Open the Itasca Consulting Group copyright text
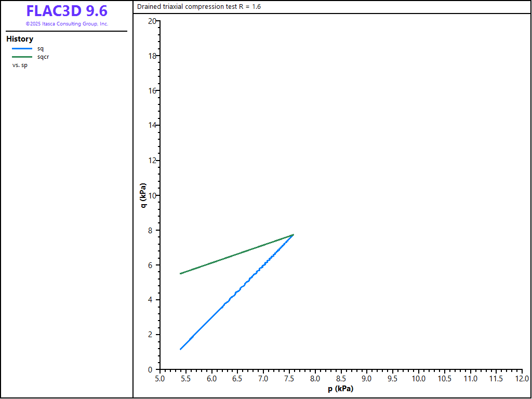Image resolution: width=532 pixels, height=399 pixels. pyautogui.click(x=66, y=24)
